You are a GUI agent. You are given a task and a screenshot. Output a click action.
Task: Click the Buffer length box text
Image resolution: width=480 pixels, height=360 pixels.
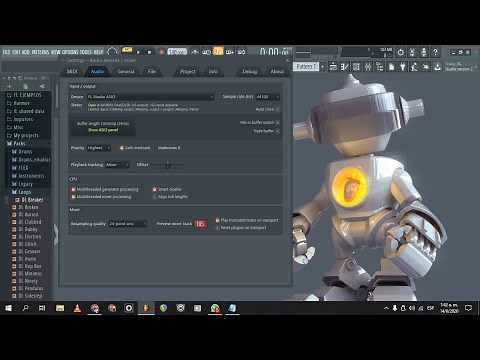103,123
